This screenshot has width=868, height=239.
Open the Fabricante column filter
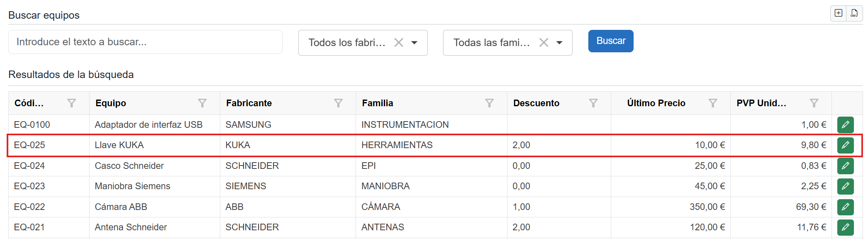click(x=338, y=103)
